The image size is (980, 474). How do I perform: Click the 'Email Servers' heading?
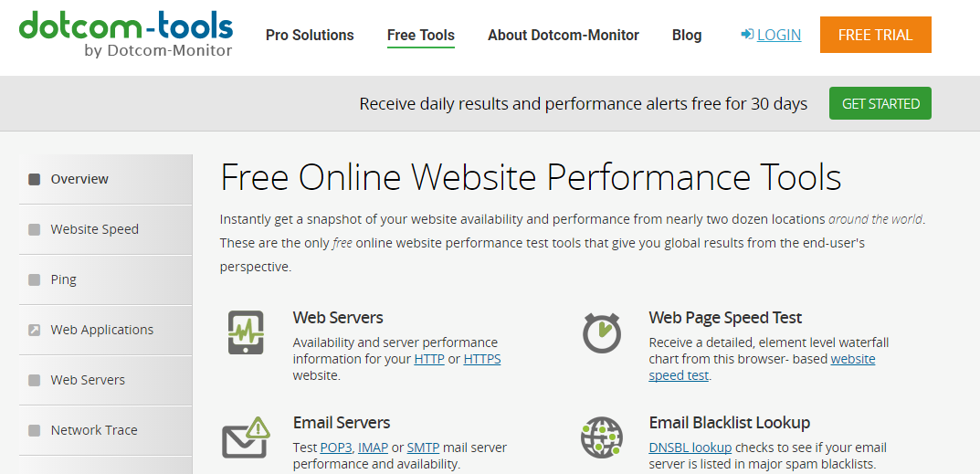point(342,423)
